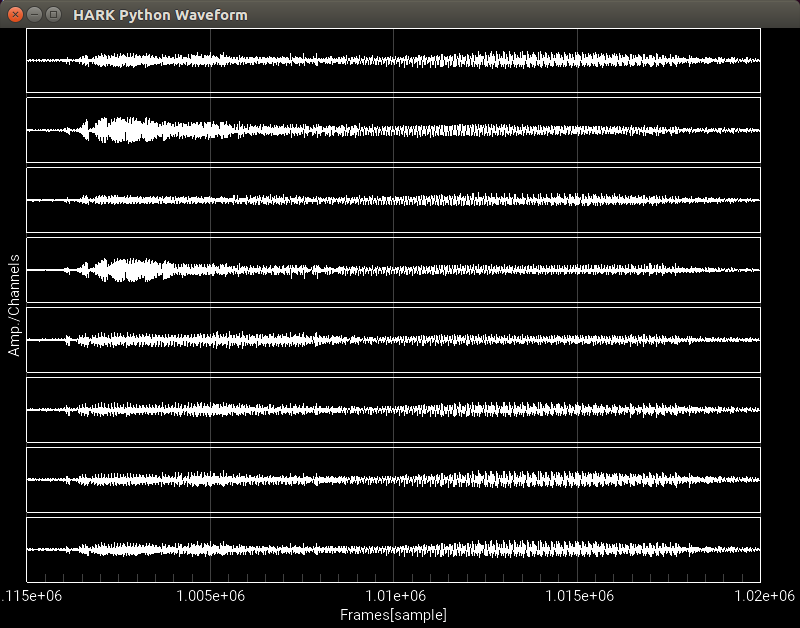Click the 1.015e+06 x-axis tick label
Image resolution: width=800 pixels, height=628 pixels.
[578, 596]
